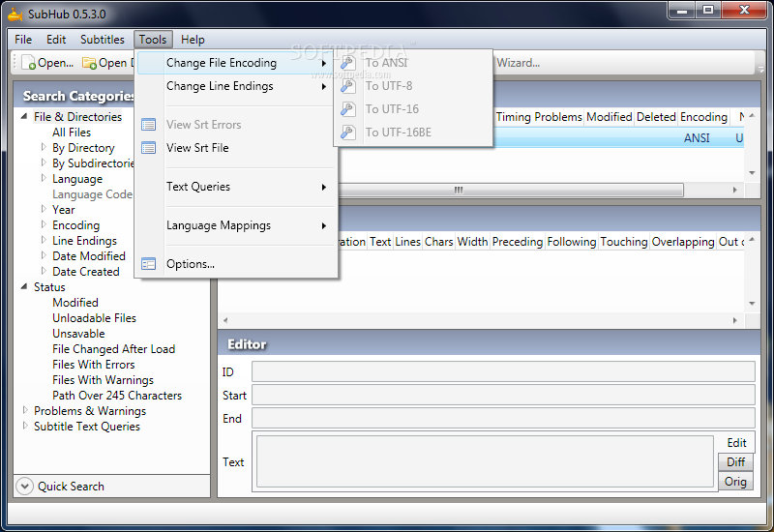
Task: Click the To UTF-16BE wrench icon
Action: 348,133
